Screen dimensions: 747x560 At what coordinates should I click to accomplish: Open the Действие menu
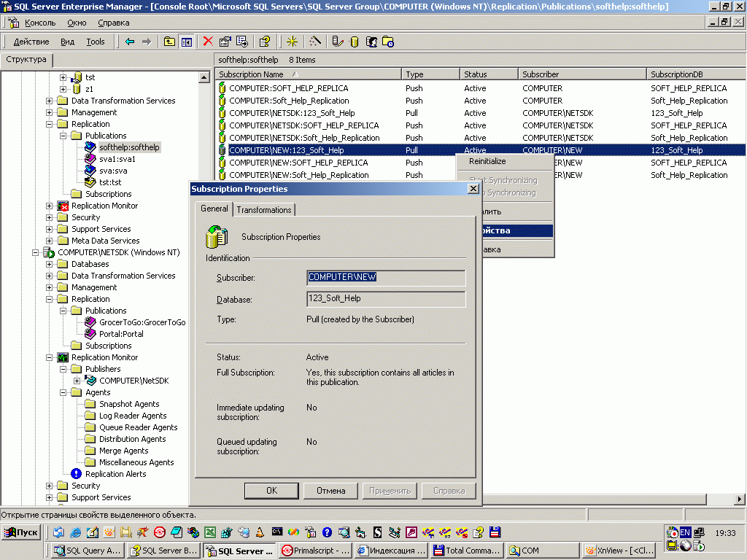click(x=31, y=42)
